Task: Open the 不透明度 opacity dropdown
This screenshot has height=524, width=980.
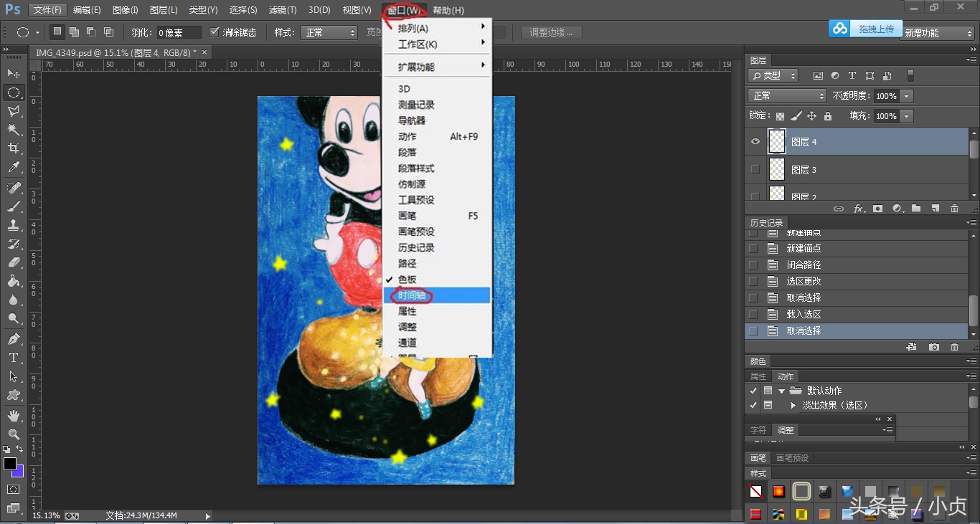Action: (907, 95)
